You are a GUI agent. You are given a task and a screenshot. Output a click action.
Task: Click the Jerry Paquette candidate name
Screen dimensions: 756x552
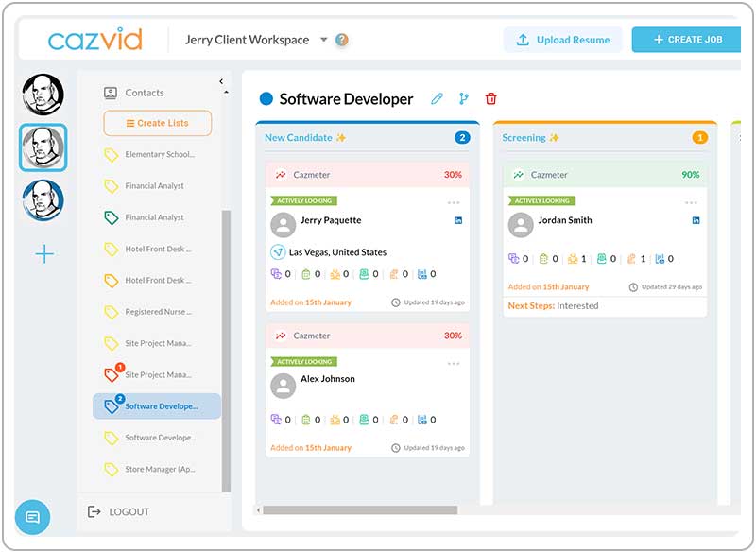331,220
